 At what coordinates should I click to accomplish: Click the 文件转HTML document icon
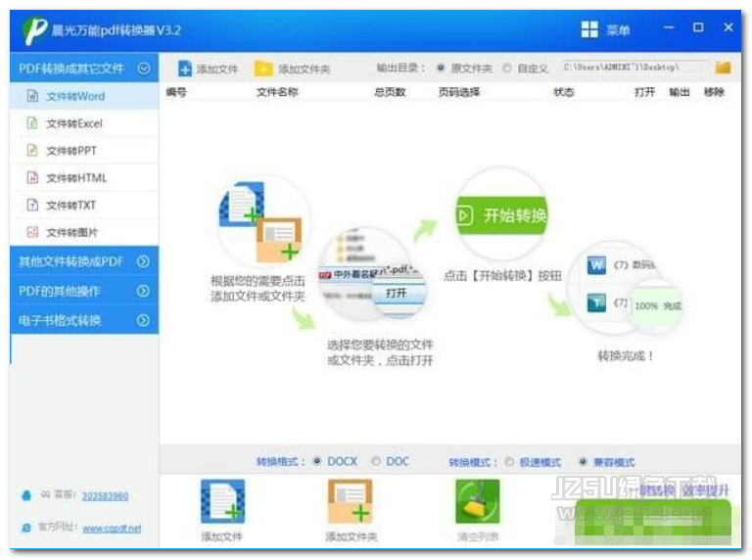[x=32, y=178]
